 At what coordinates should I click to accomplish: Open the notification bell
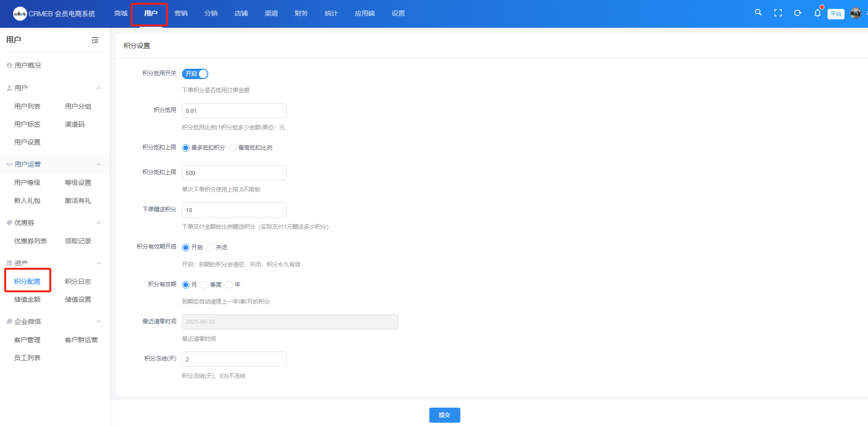coord(817,13)
